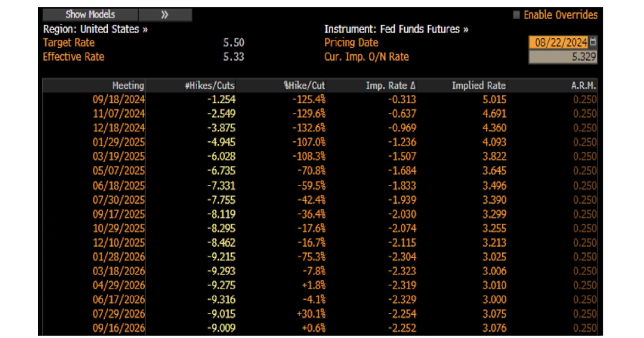Click the A.R.M. column header
Image resolution: width=644 pixels, height=338 pixels.
pos(583,86)
